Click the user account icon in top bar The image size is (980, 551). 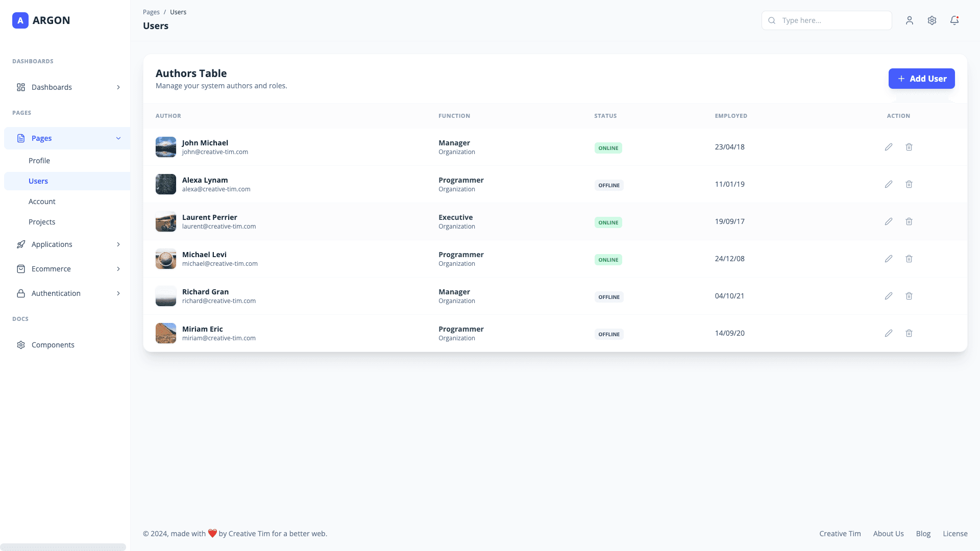(910, 20)
